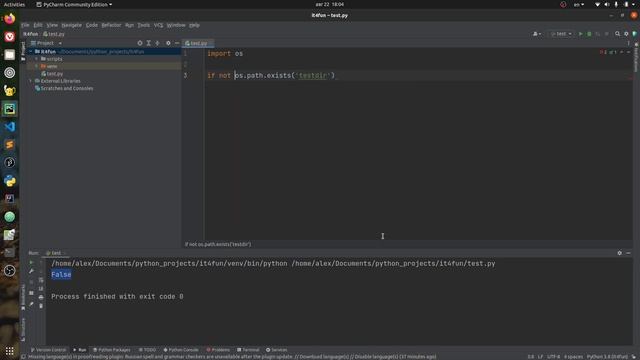Click UTF-8 encoding in status bar
640x360 pixels.
[x=553, y=357]
